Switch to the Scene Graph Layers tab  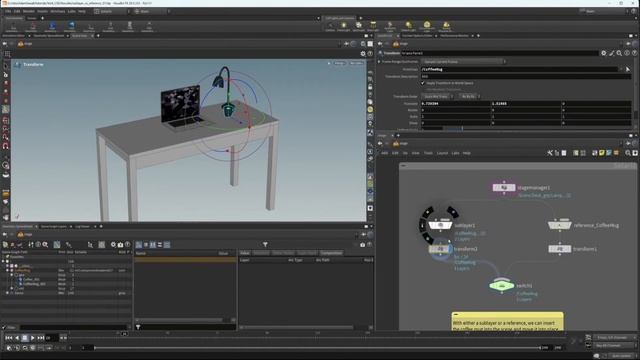[x=53, y=227]
